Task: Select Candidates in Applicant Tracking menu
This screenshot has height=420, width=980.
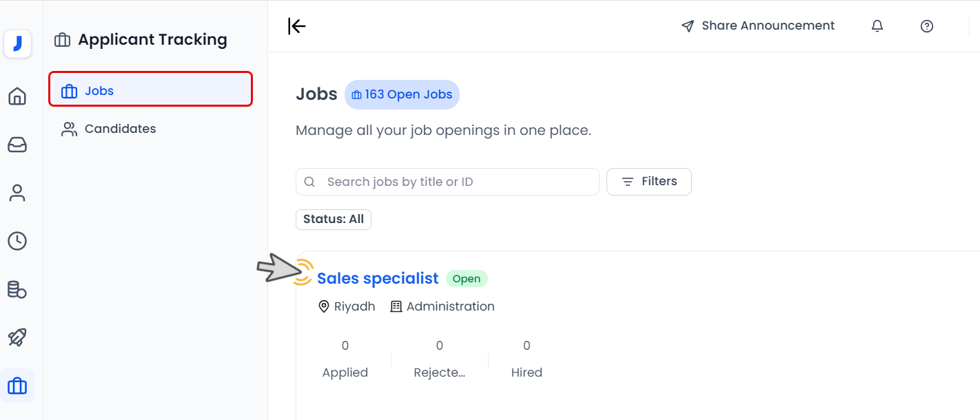Action: click(120, 129)
